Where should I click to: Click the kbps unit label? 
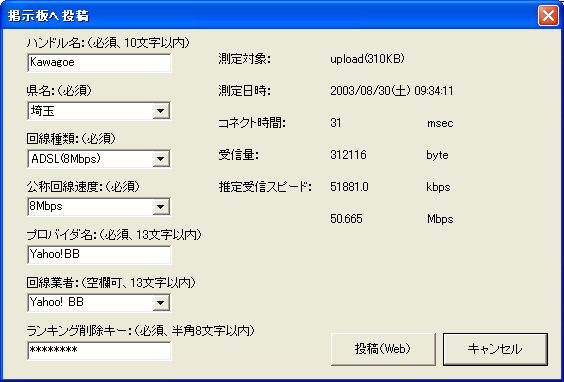click(438, 187)
